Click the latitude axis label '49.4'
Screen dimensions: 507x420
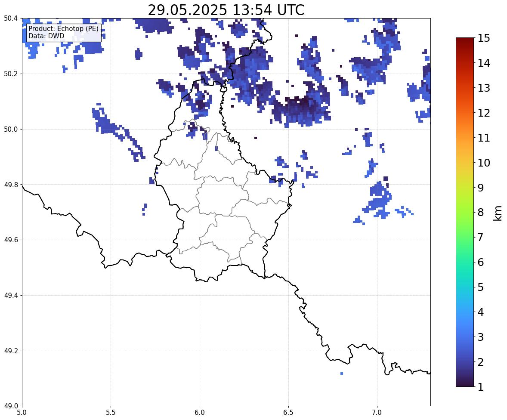click(11, 296)
